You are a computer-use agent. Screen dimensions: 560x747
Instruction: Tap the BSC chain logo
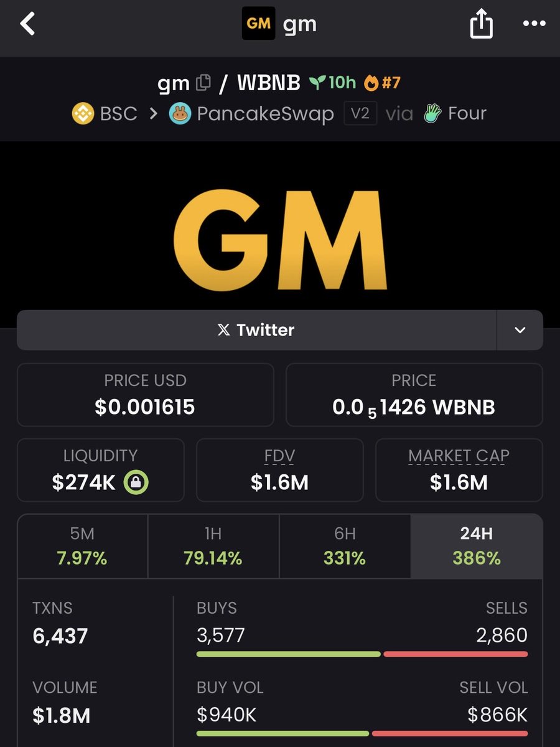(x=83, y=114)
